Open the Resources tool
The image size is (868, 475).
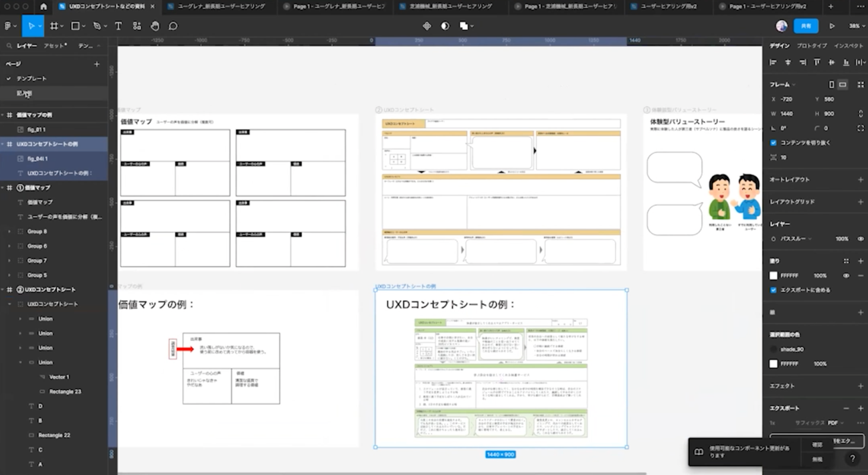137,26
